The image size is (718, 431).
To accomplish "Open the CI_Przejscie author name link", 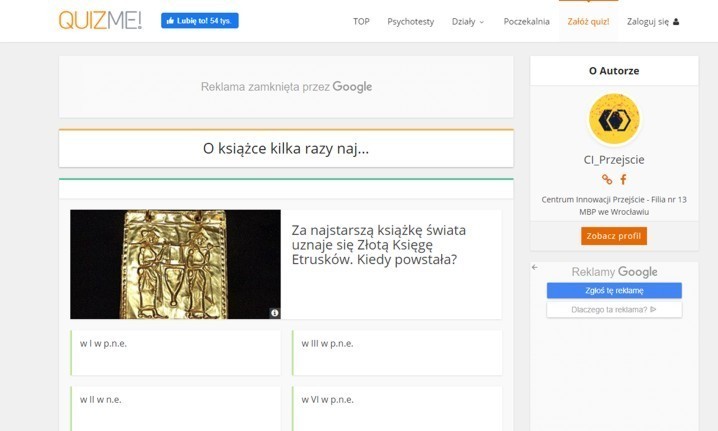I will click(614, 160).
